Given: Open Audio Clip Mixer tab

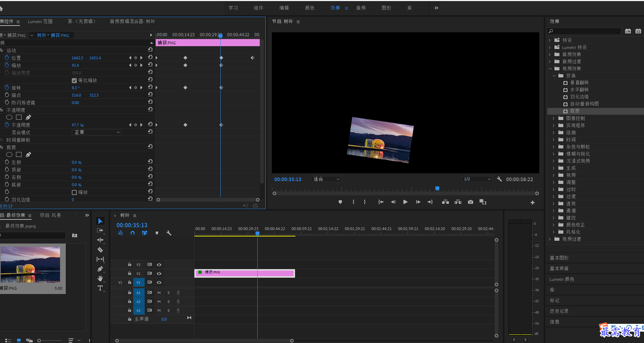Looking at the screenshot, I should coord(132,21).
